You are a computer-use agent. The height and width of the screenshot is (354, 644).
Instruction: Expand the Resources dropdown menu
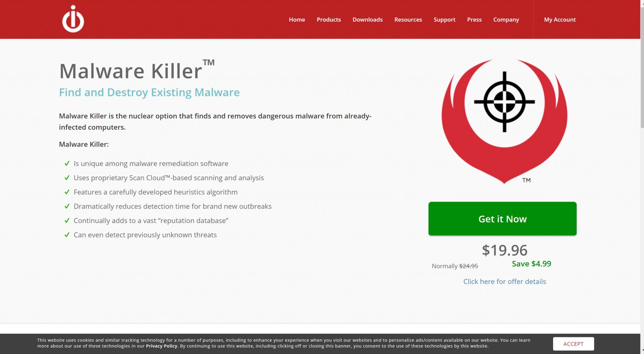tap(408, 19)
